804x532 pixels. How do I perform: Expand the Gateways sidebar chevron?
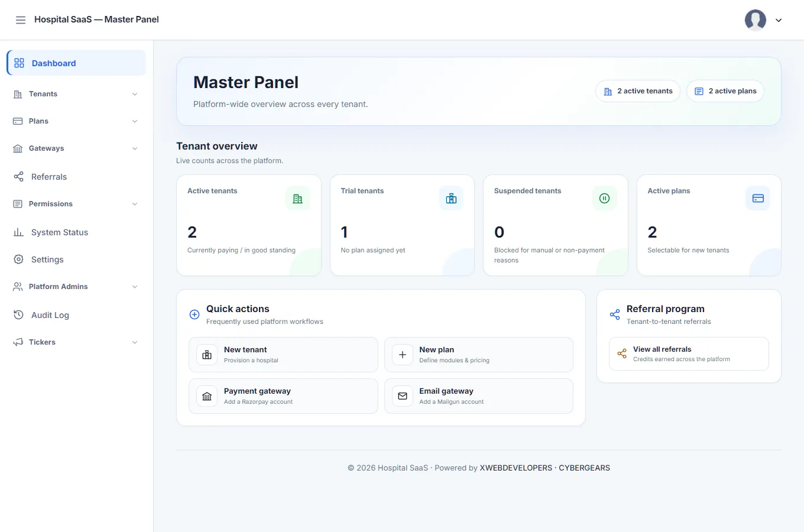135,148
